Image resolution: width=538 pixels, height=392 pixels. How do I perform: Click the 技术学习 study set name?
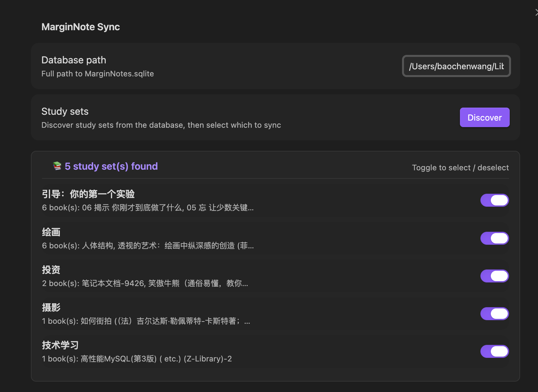pos(60,345)
